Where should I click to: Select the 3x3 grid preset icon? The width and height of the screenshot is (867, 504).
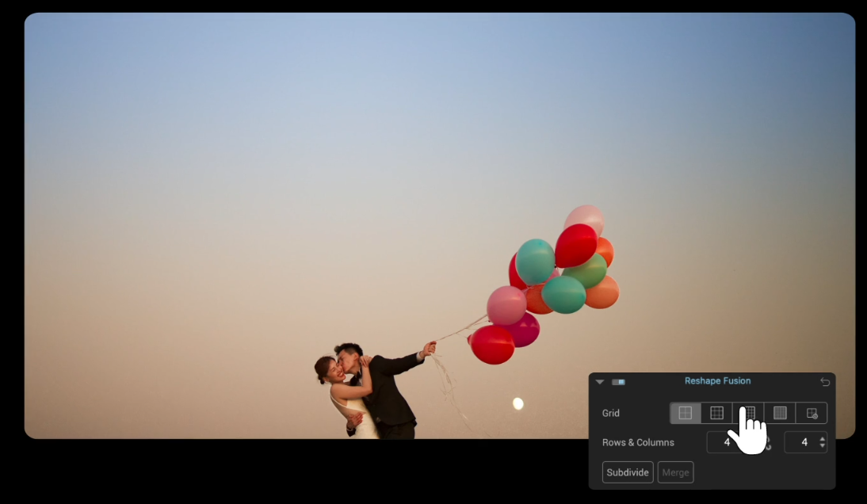716,413
